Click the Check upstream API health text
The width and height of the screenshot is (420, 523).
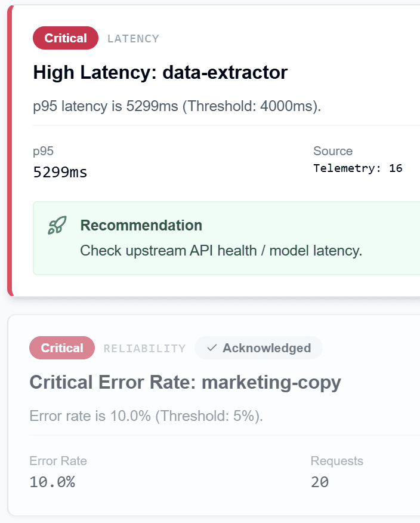point(221,251)
